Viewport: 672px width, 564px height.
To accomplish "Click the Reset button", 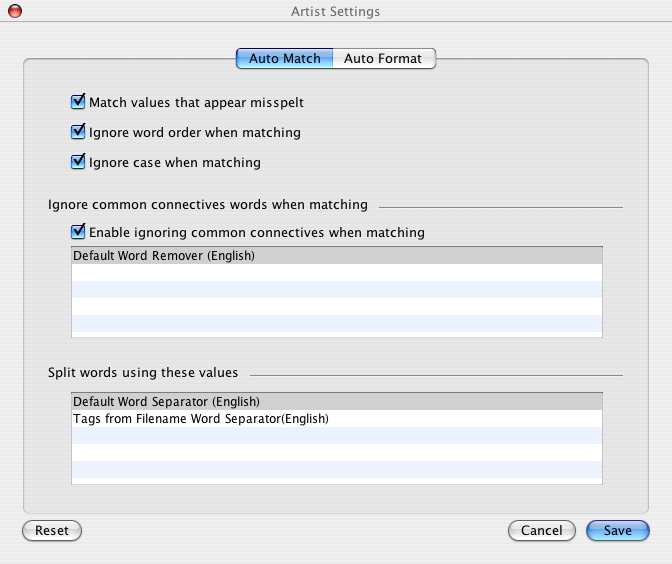I will (x=52, y=531).
